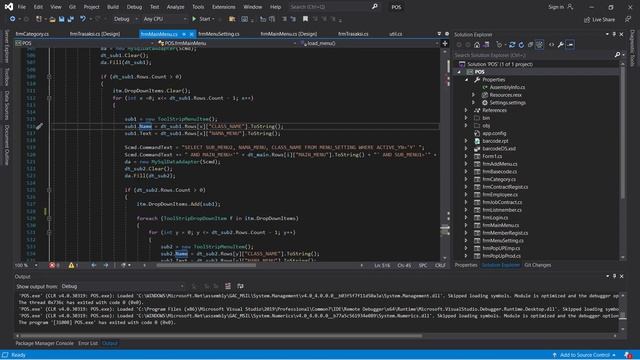640x360 pixels.
Task: Open the Debug configuration dropdown
Action: (126, 19)
